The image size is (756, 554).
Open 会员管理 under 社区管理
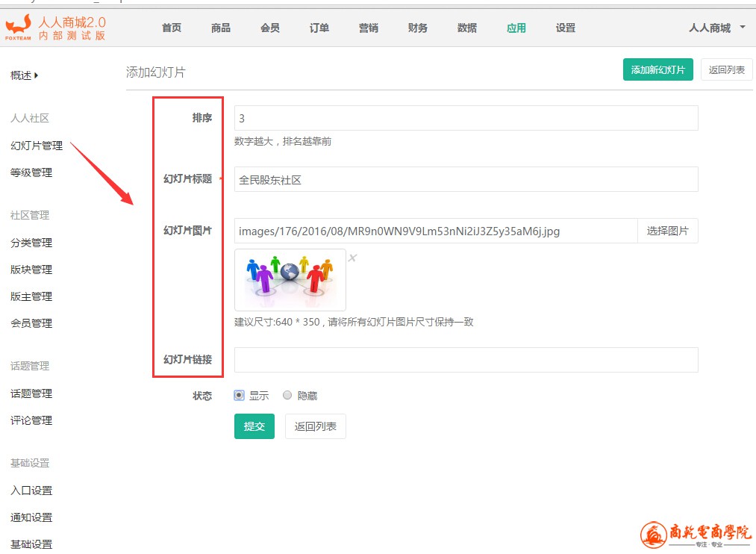pos(31,323)
